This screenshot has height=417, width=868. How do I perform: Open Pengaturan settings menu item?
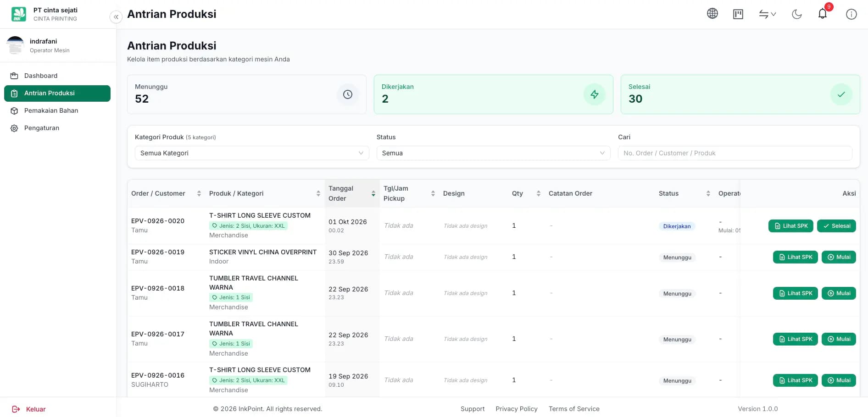[x=57, y=128]
